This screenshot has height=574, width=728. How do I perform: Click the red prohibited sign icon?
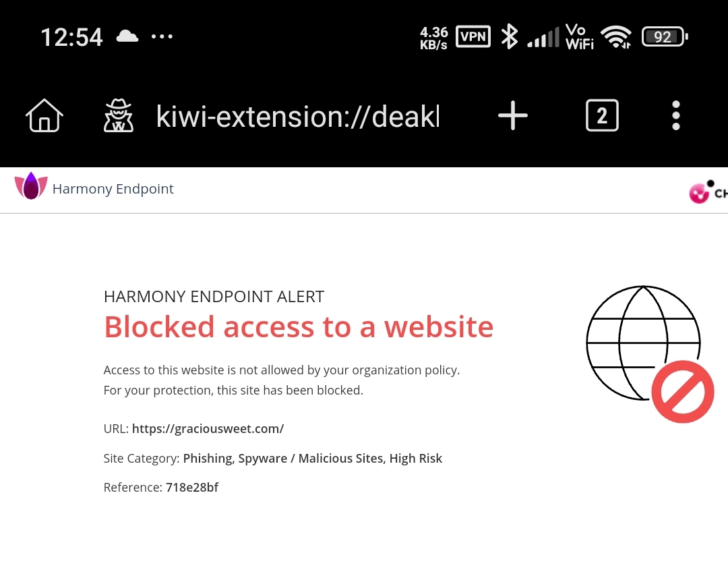[682, 391]
